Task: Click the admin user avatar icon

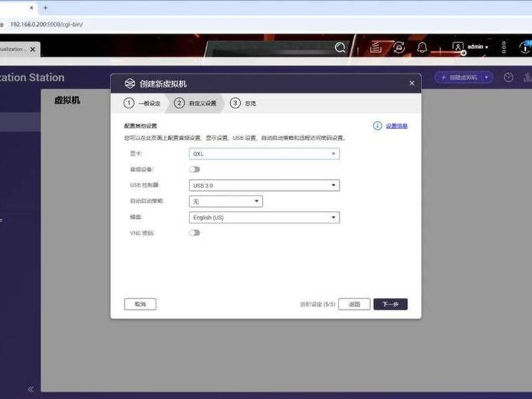Action: (x=458, y=47)
